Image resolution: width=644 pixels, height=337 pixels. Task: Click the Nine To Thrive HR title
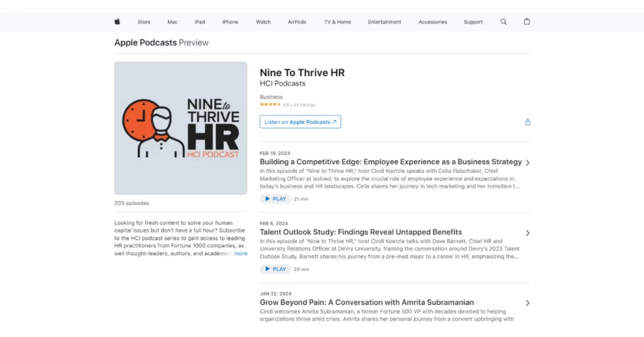[x=303, y=73]
